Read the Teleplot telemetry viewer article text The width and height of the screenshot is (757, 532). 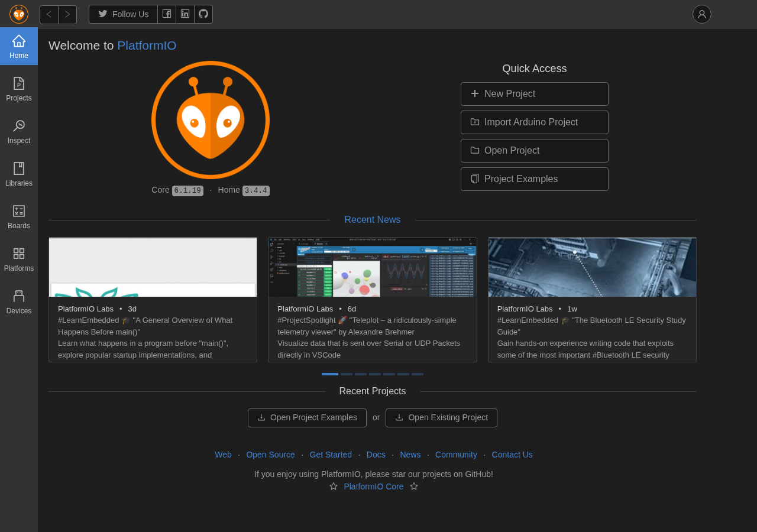(373, 338)
